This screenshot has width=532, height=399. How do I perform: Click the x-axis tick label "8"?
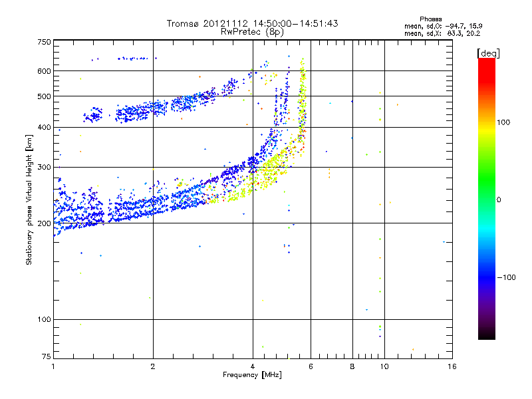[352, 366]
